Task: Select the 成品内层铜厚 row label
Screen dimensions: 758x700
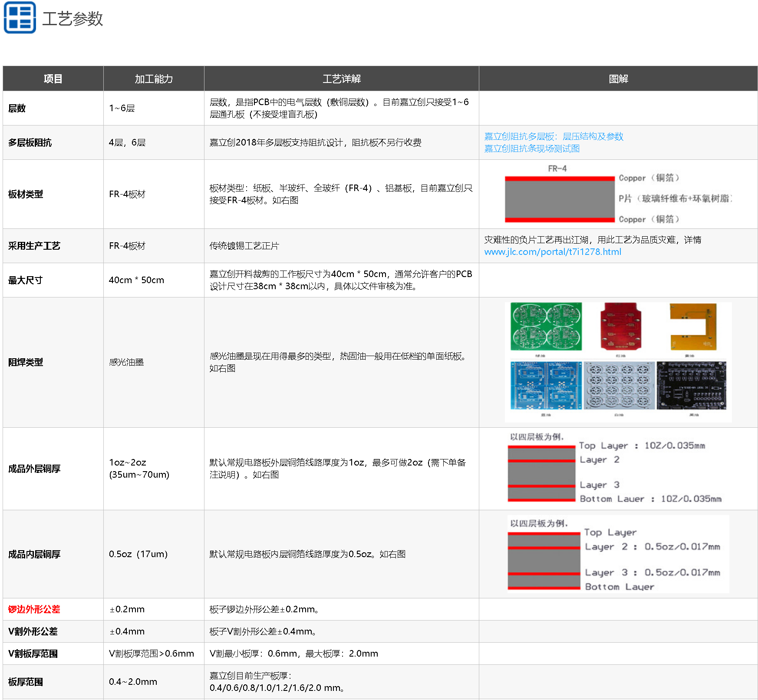Action: click(x=34, y=554)
